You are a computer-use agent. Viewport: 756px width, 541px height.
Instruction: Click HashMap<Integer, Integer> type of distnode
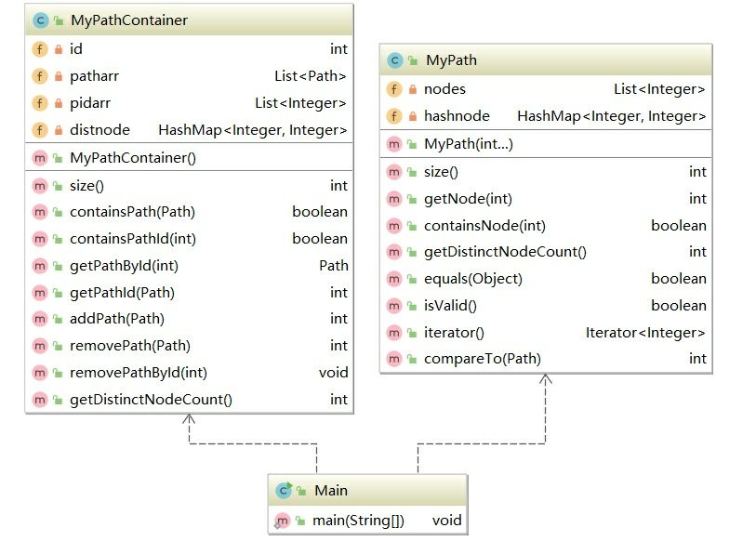pyautogui.click(x=253, y=130)
